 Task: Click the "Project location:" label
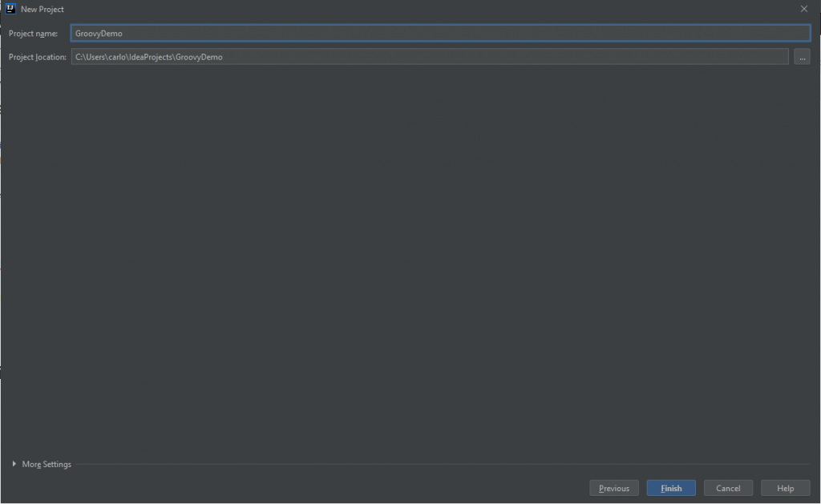[x=37, y=57]
